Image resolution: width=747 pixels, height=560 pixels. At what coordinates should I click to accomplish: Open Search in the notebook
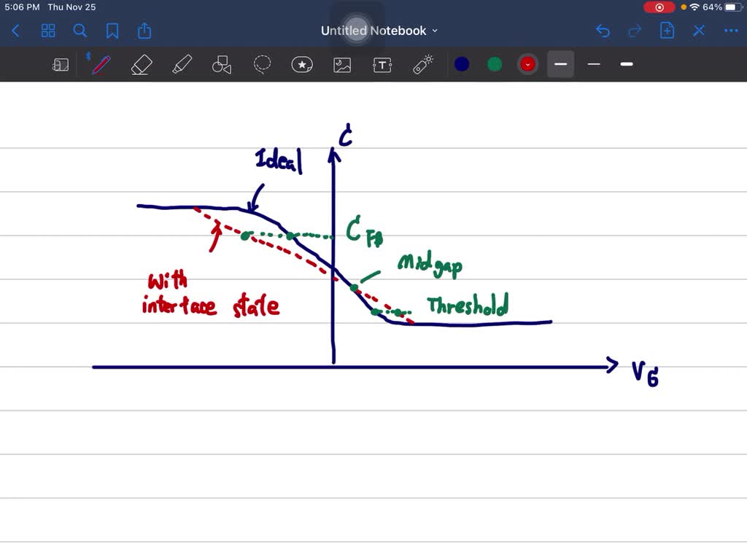(x=80, y=31)
